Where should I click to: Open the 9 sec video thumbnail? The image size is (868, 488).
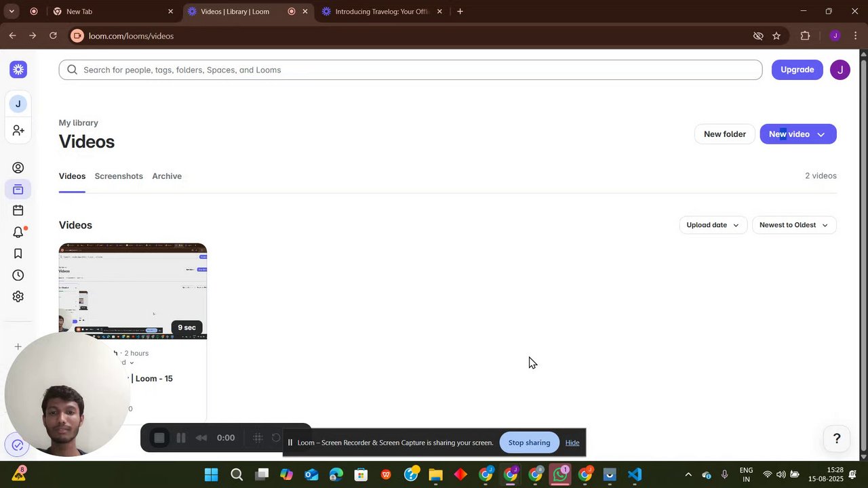pos(133,291)
